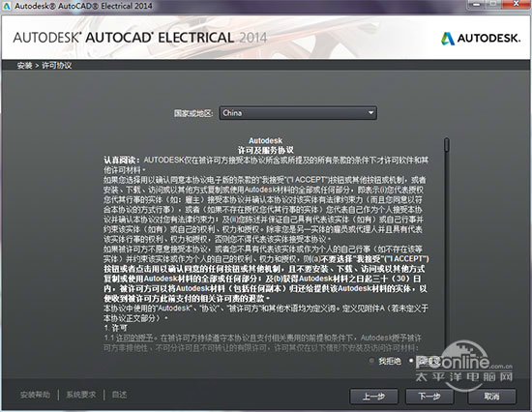Click the 上一步 (Back) button

(x=373, y=397)
